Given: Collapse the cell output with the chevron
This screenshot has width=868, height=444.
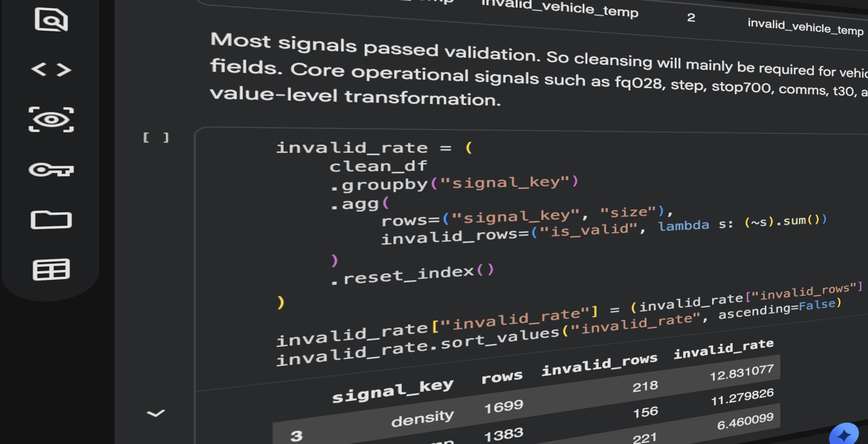Looking at the screenshot, I should [156, 413].
